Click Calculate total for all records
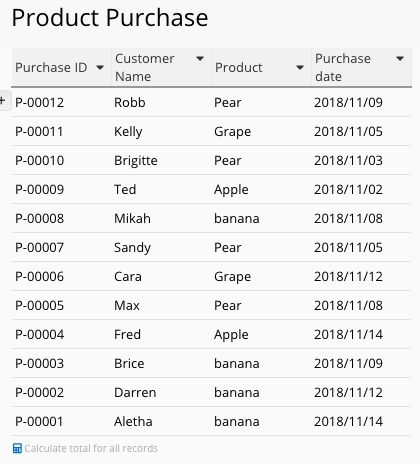The width and height of the screenshot is (420, 464). pyautogui.click(x=91, y=448)
